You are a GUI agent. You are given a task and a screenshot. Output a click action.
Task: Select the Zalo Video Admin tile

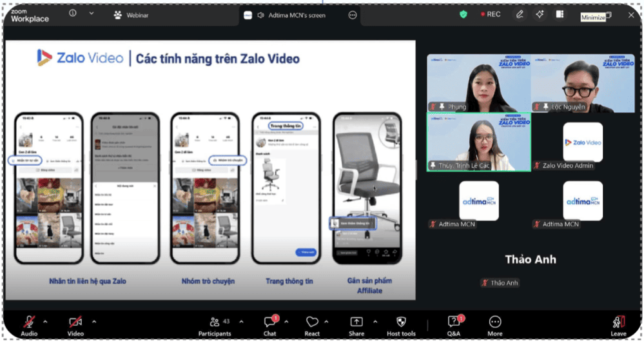(583, 142)
